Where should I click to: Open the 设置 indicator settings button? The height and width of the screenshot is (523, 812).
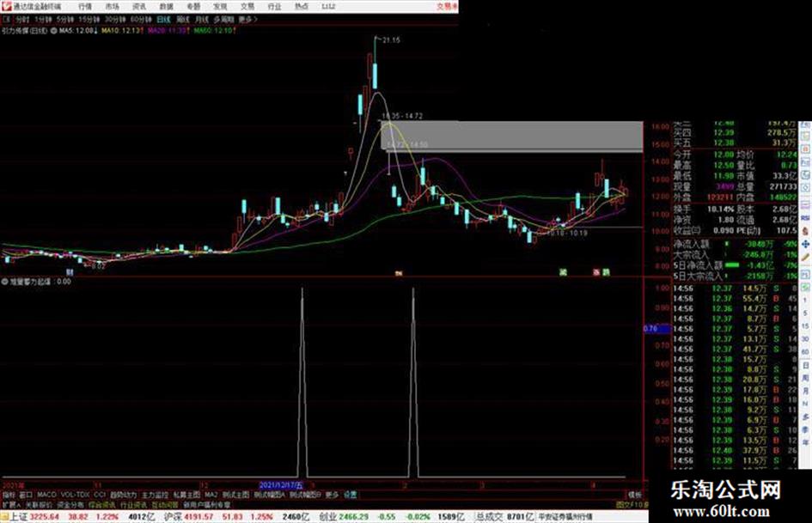point(350,495)
